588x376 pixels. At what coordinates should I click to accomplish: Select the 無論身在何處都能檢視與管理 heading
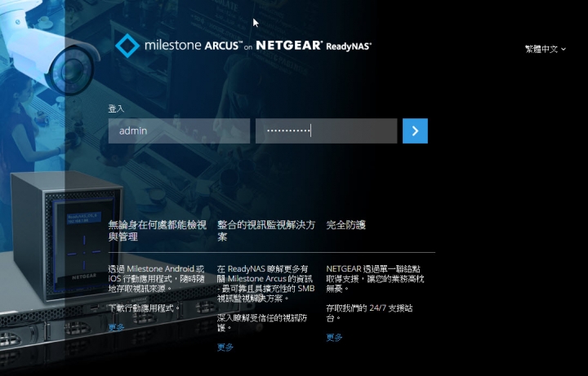point(158,231)
